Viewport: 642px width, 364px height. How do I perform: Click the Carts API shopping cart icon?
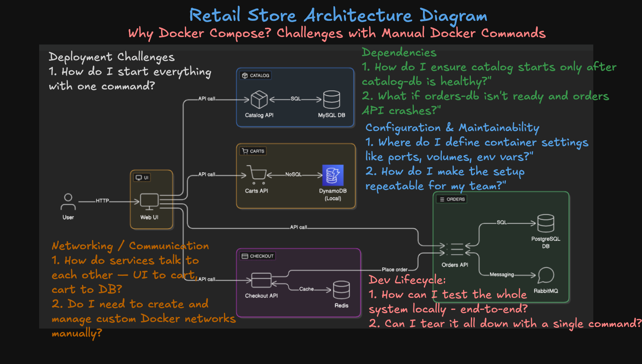coord(257,175)
